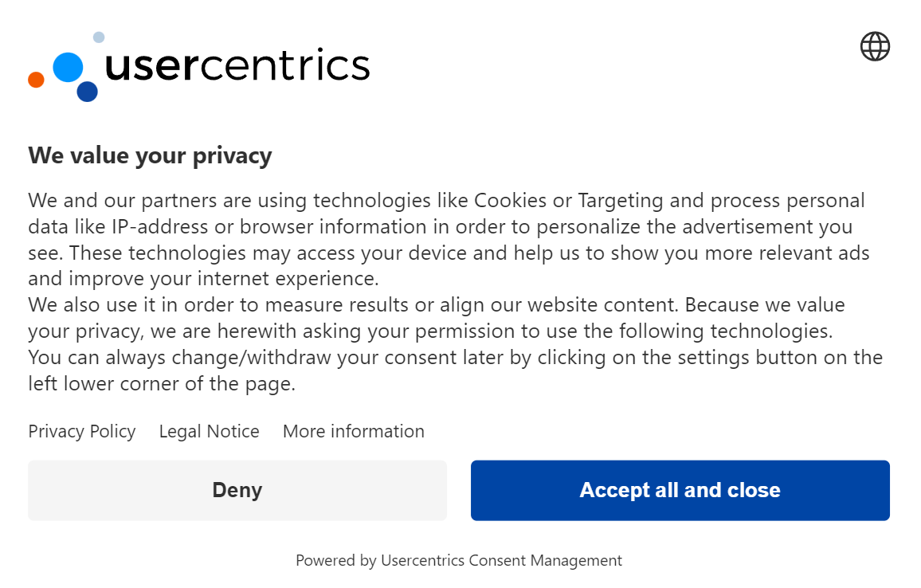Click the dark blue dot in the logo
The height and width of the screenshot is (588, 921).
pyautogui.click(x=88, y=92)
